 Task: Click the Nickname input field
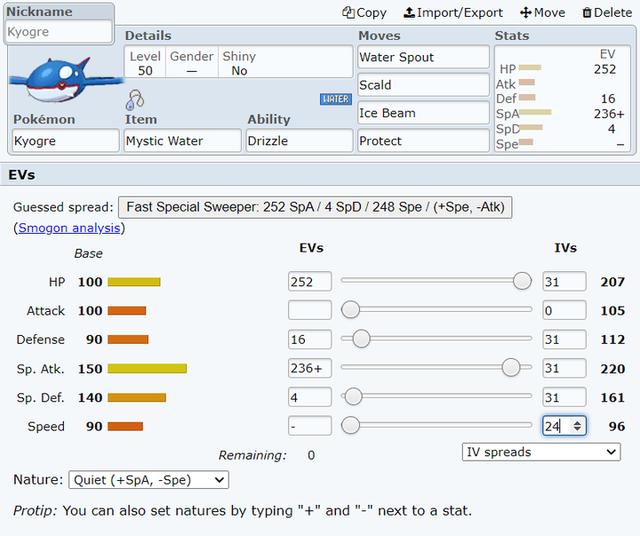[59, 32]
